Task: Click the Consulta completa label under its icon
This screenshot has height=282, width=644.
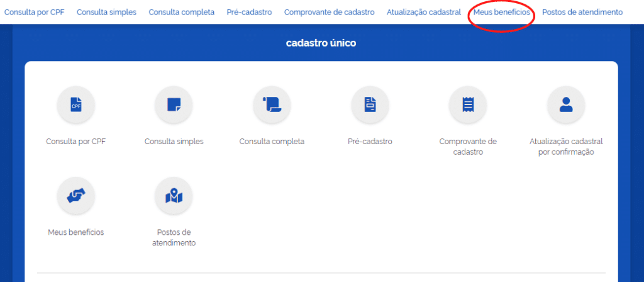Action: 272,142
